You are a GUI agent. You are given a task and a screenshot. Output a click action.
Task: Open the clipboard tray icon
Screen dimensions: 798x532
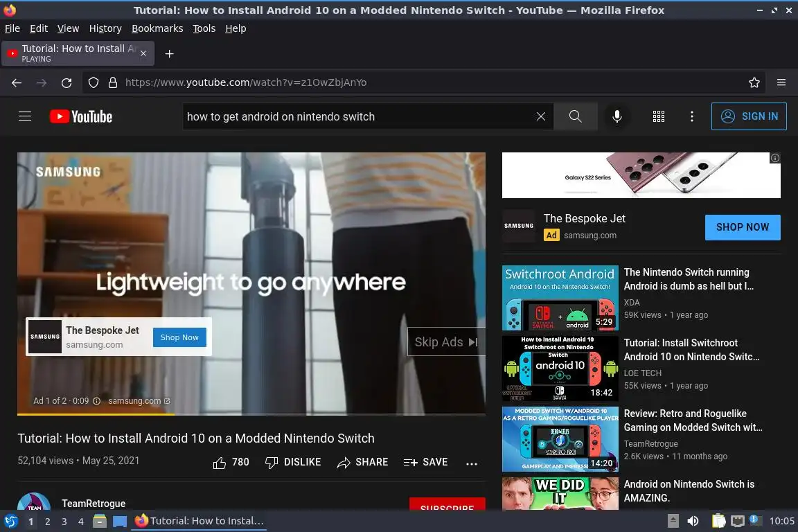click(x=718, y=521)
